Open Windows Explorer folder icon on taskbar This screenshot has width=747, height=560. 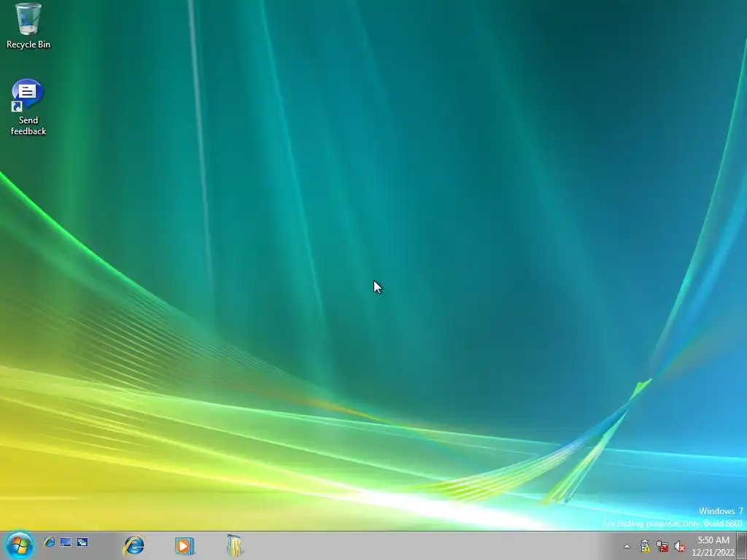235,545
